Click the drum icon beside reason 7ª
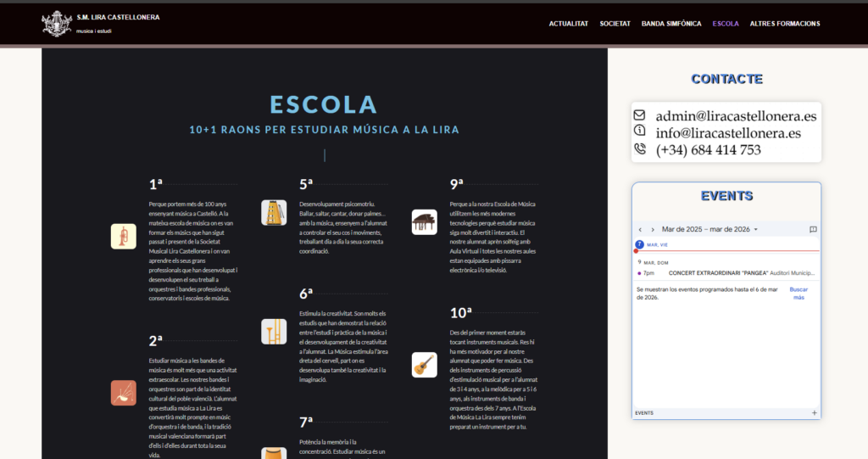Image resolution: width=868 pixels, height=459 pixels. [274, 453]
